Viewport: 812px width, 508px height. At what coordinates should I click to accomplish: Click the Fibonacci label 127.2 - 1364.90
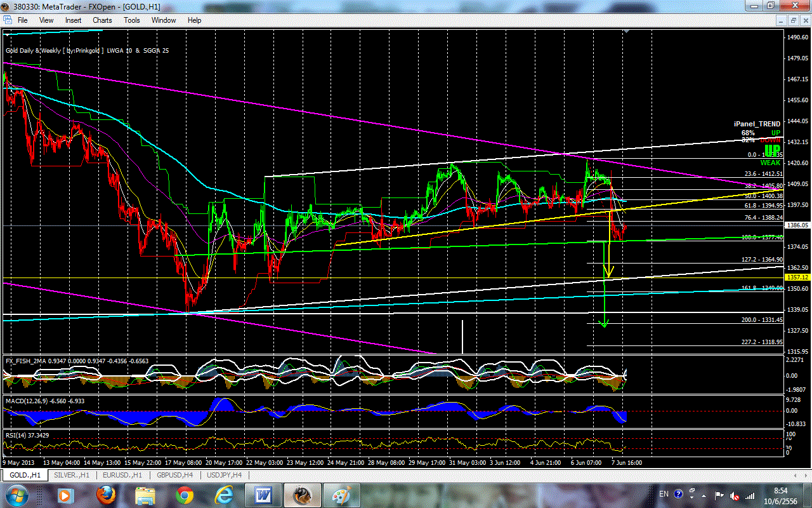762,260
